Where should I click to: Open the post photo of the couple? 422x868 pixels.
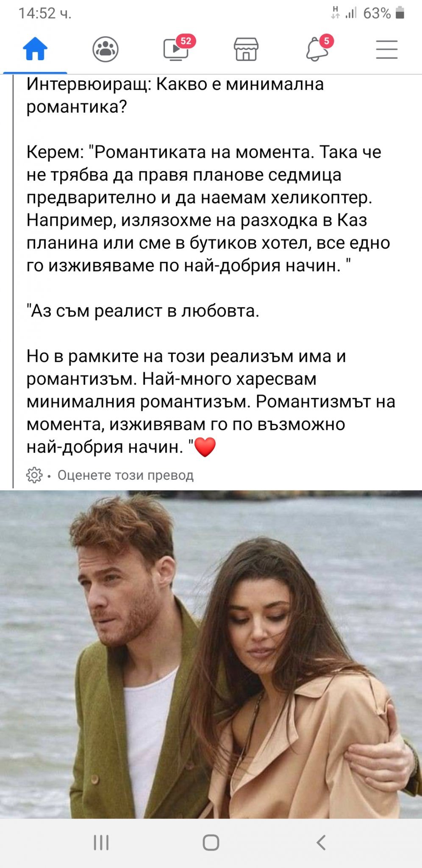(211, 654)
